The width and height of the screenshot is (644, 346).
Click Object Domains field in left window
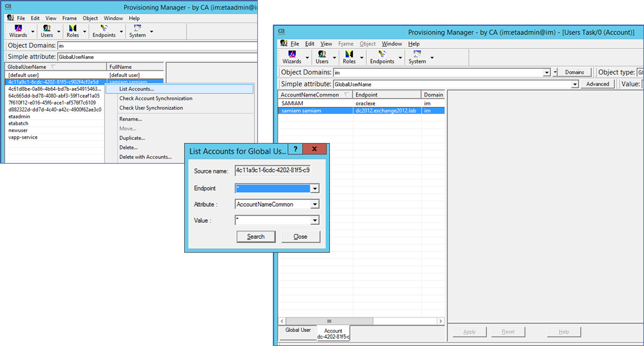157,46
